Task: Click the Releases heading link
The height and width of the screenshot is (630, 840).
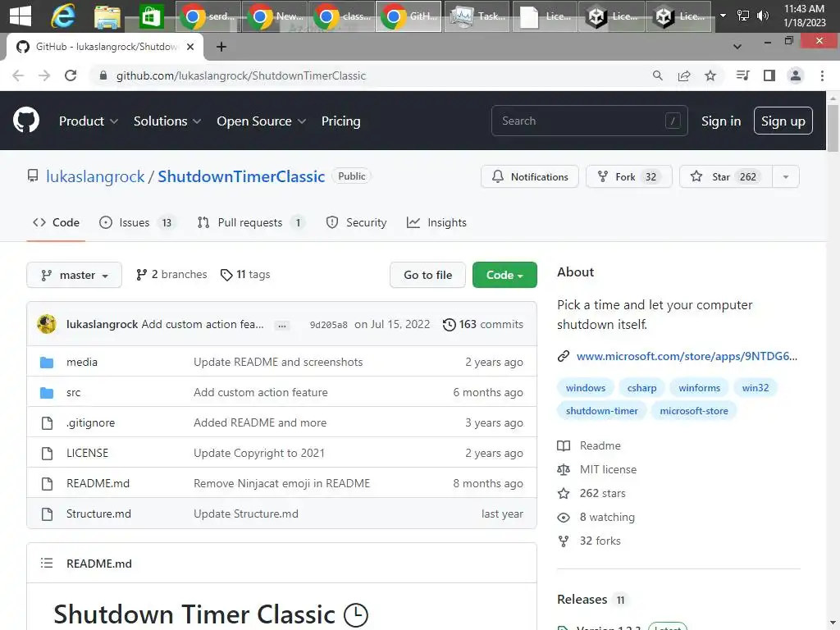Action: [582, 599]
